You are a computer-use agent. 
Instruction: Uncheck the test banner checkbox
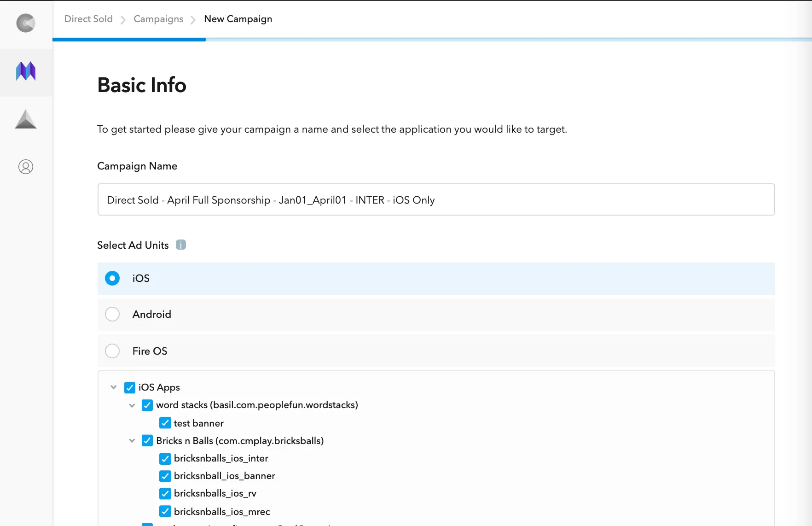click(165, 423)
